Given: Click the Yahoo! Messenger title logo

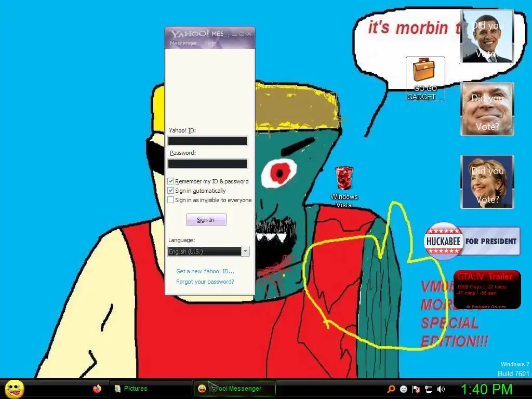Looking at the screenshot, I should [190, 34].
